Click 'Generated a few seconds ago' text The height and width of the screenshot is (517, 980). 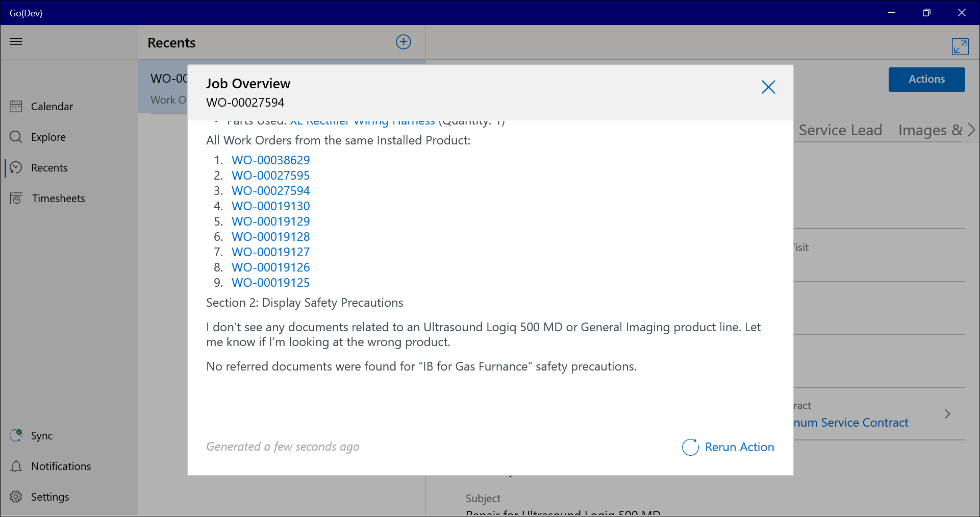[x=283, y=447]
